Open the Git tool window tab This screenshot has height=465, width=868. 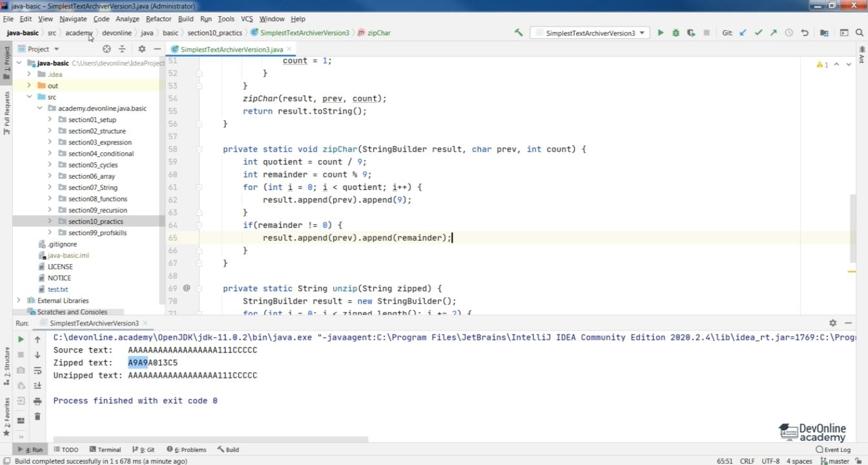(143, 449)
